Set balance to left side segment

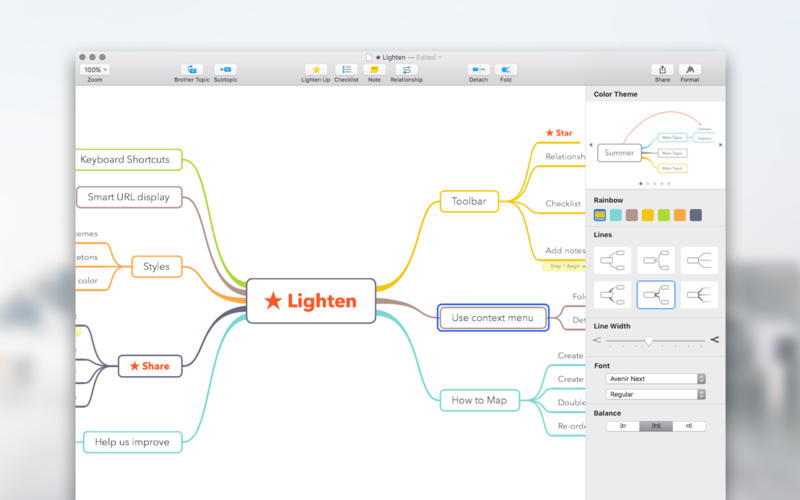pos(622,426)
